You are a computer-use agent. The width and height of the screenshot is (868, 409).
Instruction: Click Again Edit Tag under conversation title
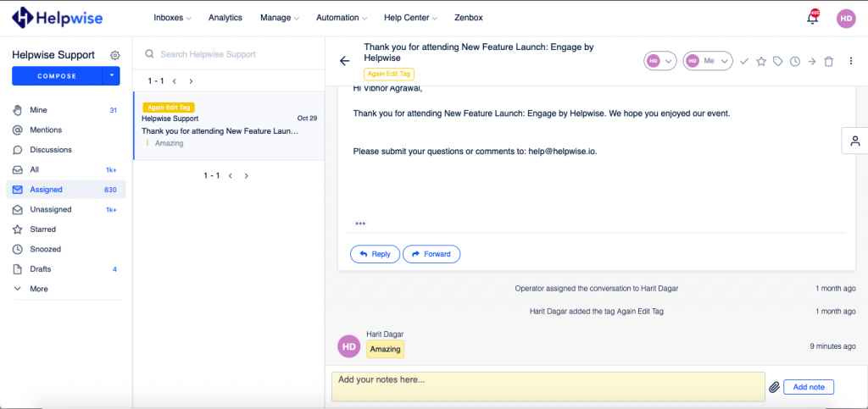tap(389, 74)
